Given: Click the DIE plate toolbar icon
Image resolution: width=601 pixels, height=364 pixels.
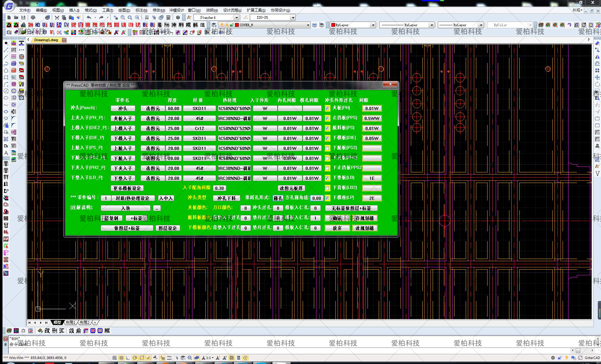Looking at the screenshot, I should 117,25.
